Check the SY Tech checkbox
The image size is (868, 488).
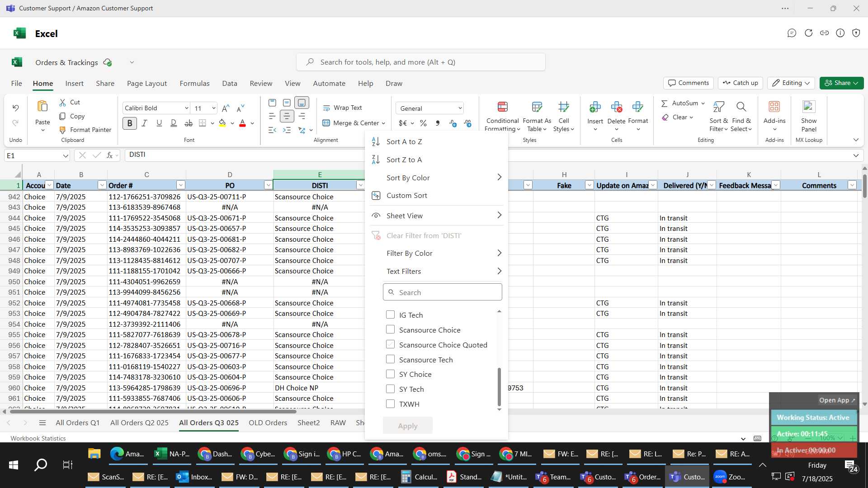point(390,389)
